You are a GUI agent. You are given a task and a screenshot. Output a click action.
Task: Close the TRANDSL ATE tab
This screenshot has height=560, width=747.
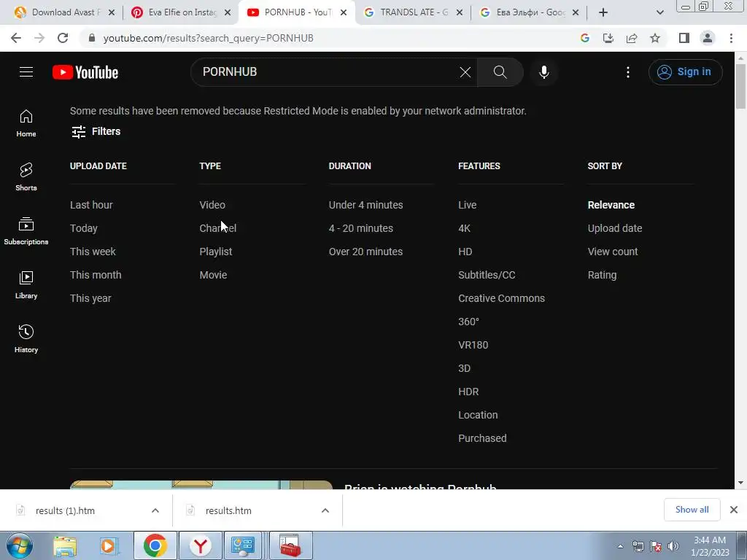tap(460, 12)
